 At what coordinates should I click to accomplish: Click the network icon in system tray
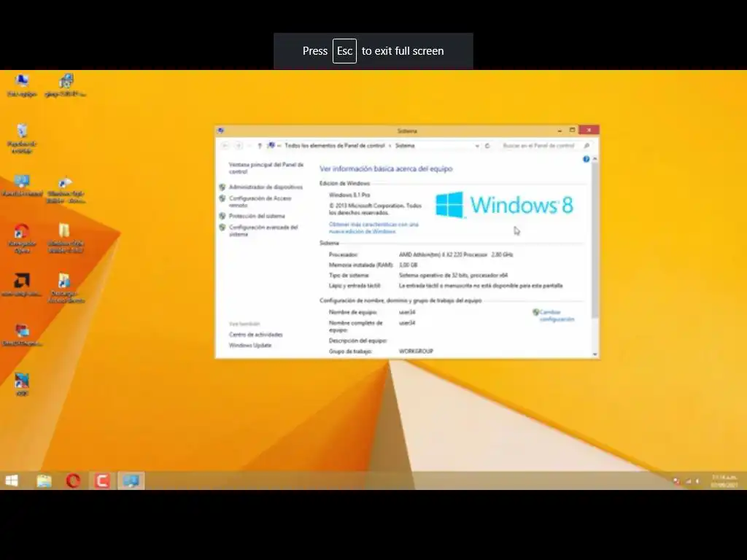(688, 481)
